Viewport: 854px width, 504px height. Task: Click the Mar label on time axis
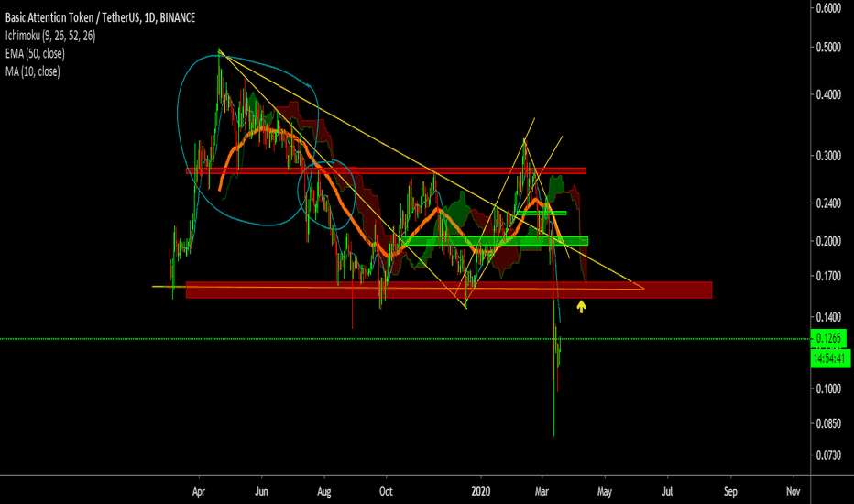click(542, 491)
